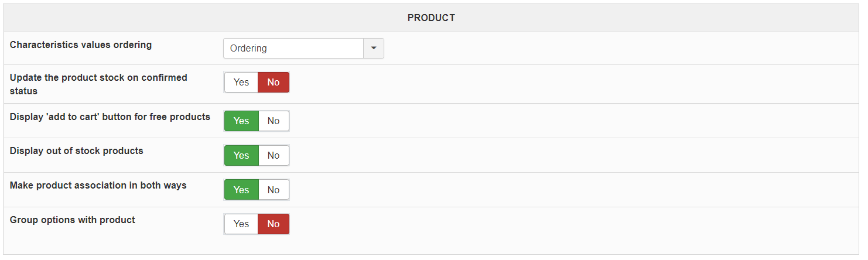
Task: Turn off product association in both ways
Action: tap(274, 190)
